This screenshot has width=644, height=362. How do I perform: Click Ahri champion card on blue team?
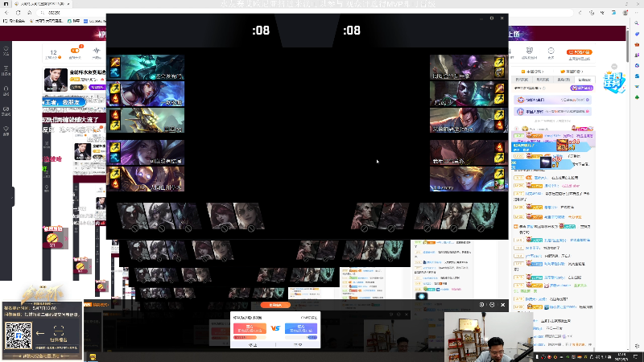point(146,94)
